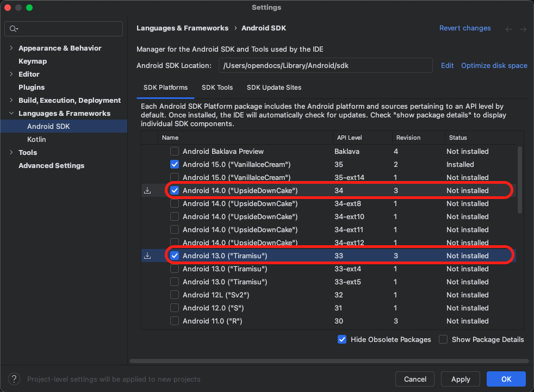
Task: Check Android 14.0 34-ext11 checkbox
Action: coord(175,229)
